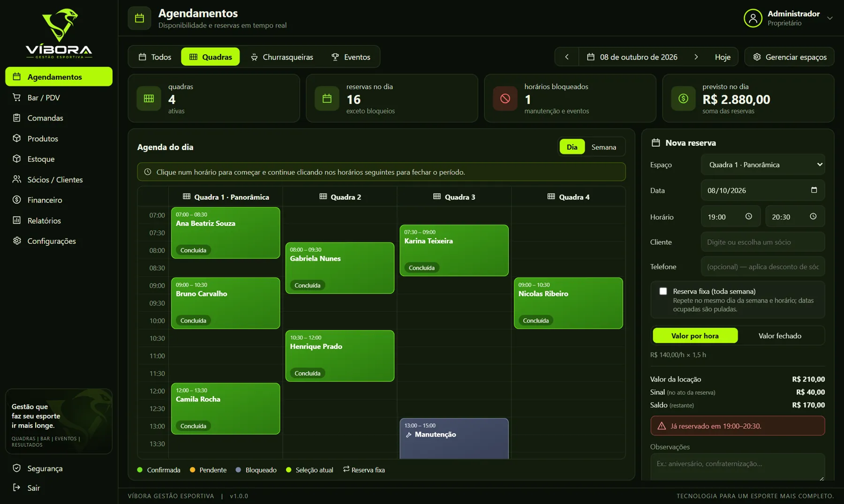The height and width of the screenshot is (504, 844).
Task: Open the Espaço dropdown
Action: click(763, 165)
